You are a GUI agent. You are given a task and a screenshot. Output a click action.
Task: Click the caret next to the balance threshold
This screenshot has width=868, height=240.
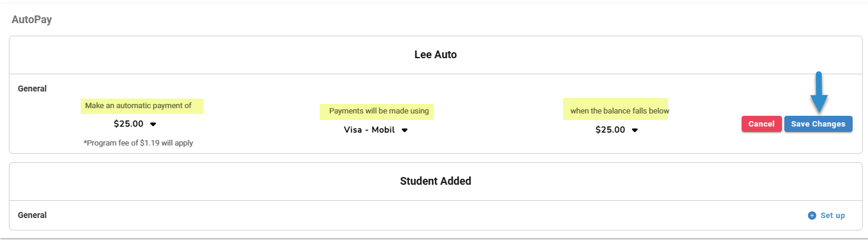[x=635, y=131]
